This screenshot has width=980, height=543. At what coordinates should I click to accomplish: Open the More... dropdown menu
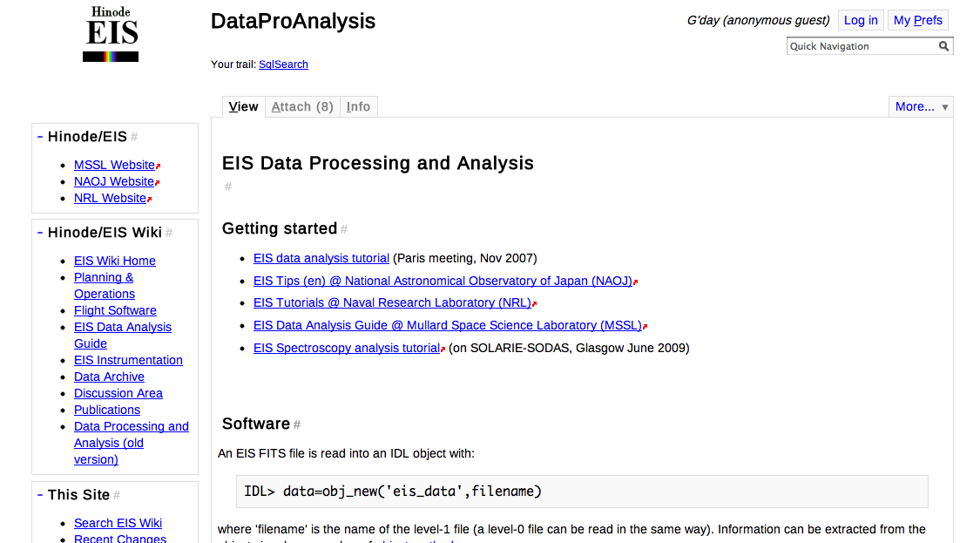tap(921, 106)
